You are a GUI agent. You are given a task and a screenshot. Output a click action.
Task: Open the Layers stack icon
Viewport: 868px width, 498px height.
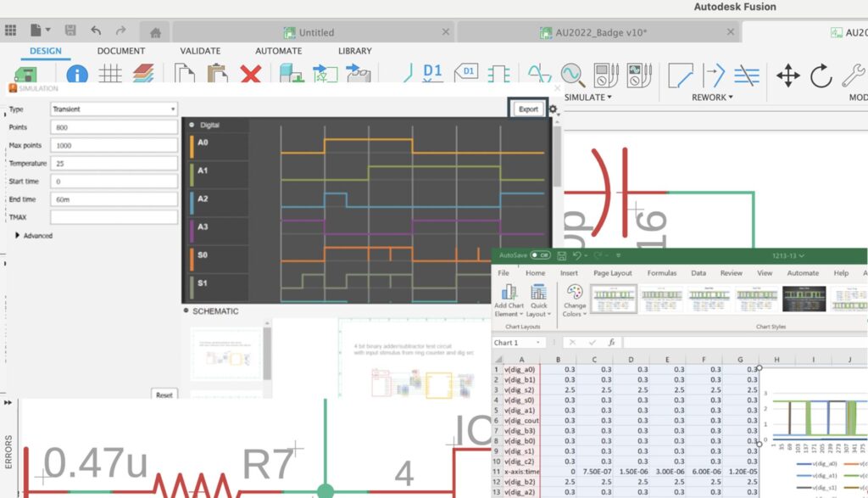pos(143,73)
